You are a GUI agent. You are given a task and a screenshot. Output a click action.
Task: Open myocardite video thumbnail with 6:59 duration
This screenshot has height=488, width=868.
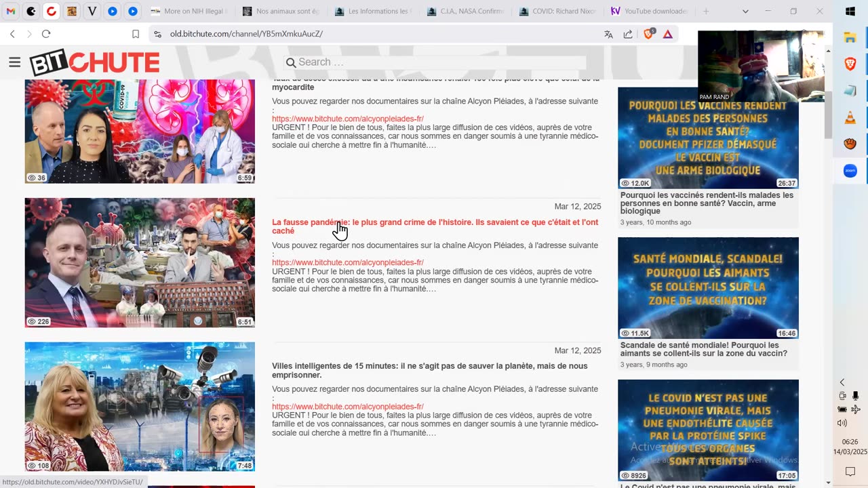pyautogui.click(x=140, y=131)
